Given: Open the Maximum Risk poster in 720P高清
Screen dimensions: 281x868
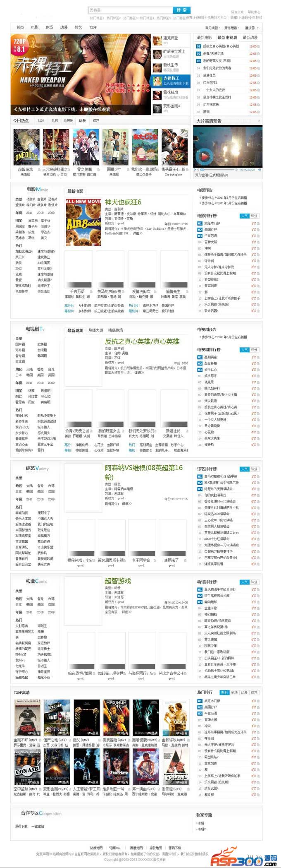Looking at the screenshot, I should (x=117, y=717).
